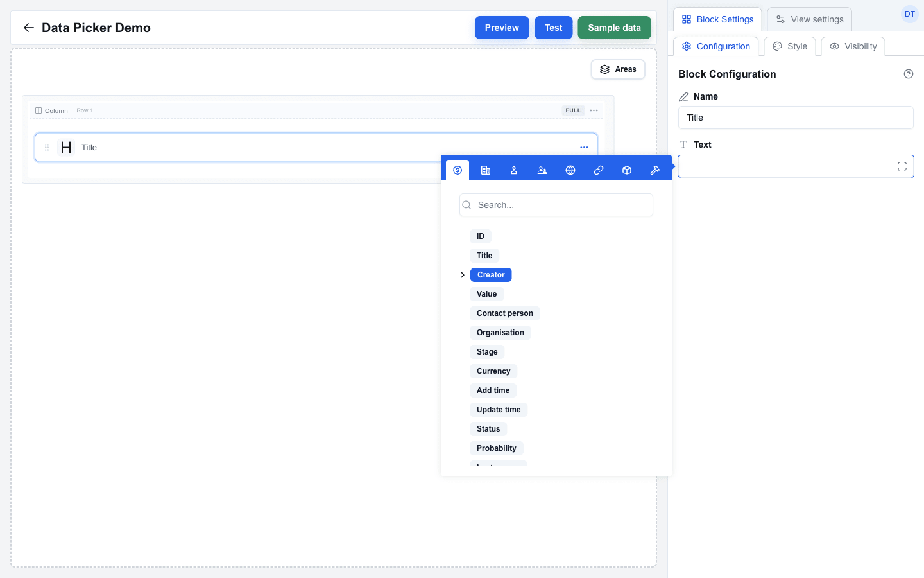Click into the Name input containing Title

796,118
